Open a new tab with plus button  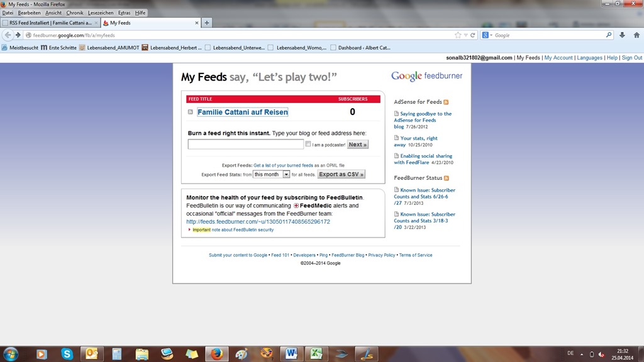[207, 23]
